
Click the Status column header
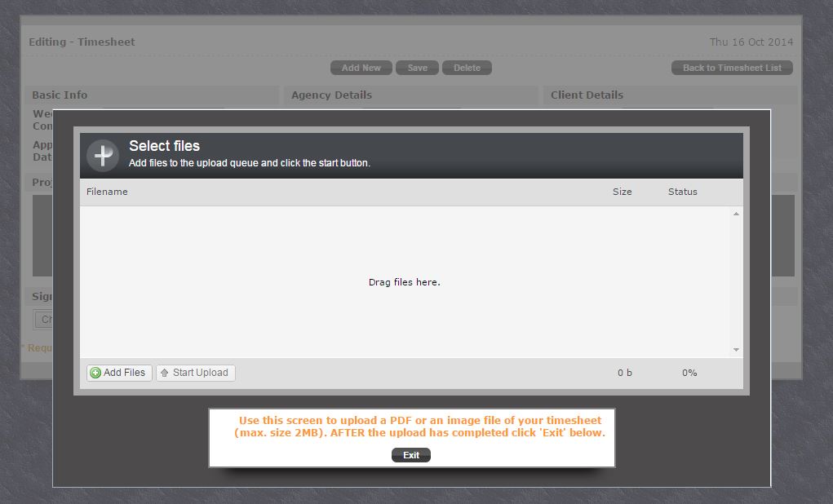[682, 192]
